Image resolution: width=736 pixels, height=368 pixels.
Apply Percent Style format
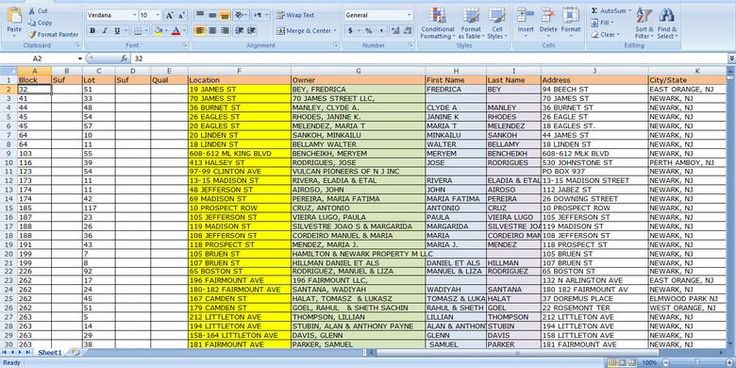pyautogui.click(x=368, y=31)
